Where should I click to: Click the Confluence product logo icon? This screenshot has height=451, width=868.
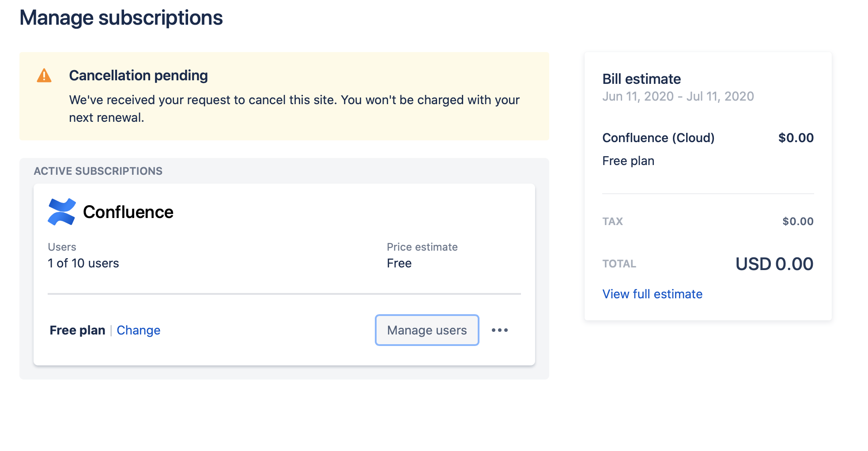61,211
